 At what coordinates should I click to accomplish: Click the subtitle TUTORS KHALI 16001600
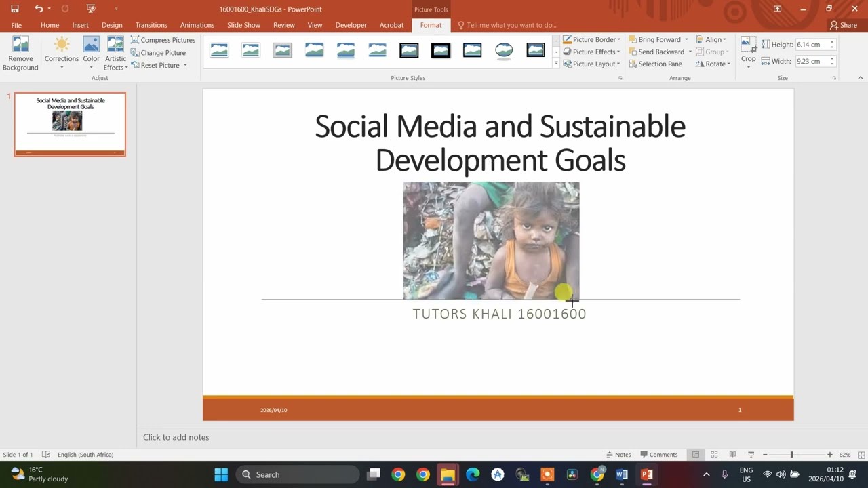pyautogui.click(x=500, y=314)
